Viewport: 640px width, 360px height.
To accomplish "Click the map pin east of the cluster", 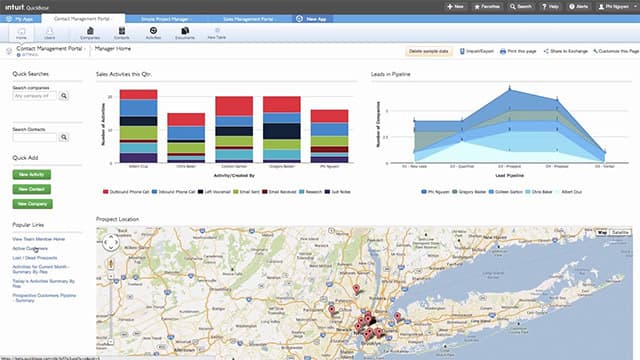I will [x=397, y=317].
